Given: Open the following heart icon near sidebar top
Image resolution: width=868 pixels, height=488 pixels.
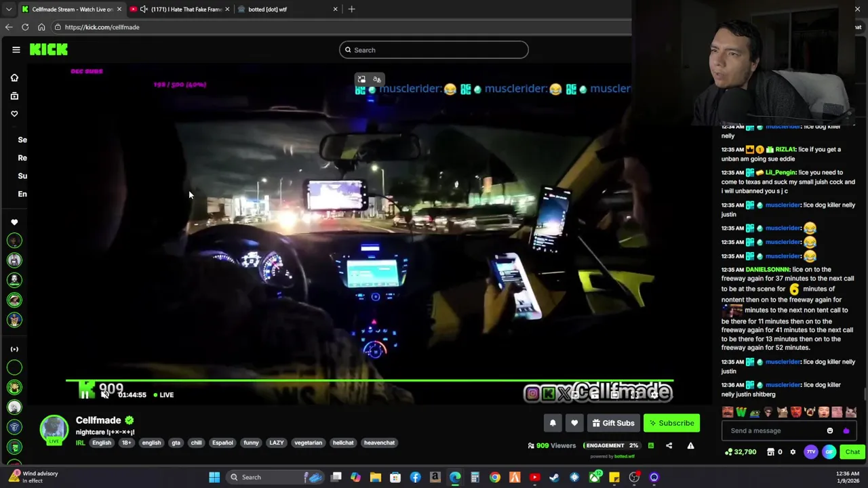Looking at the screenshot, I should click(14, 114).
